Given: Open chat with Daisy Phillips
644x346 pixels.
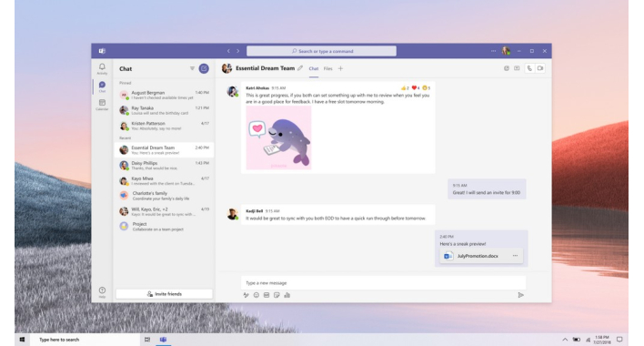Looking at the screenshot, I should (x=165, y=165).
